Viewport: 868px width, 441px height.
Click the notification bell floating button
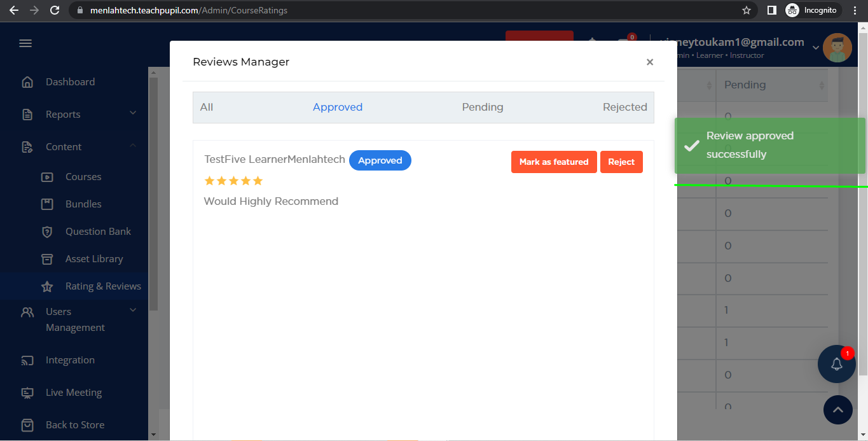[836, 364]
